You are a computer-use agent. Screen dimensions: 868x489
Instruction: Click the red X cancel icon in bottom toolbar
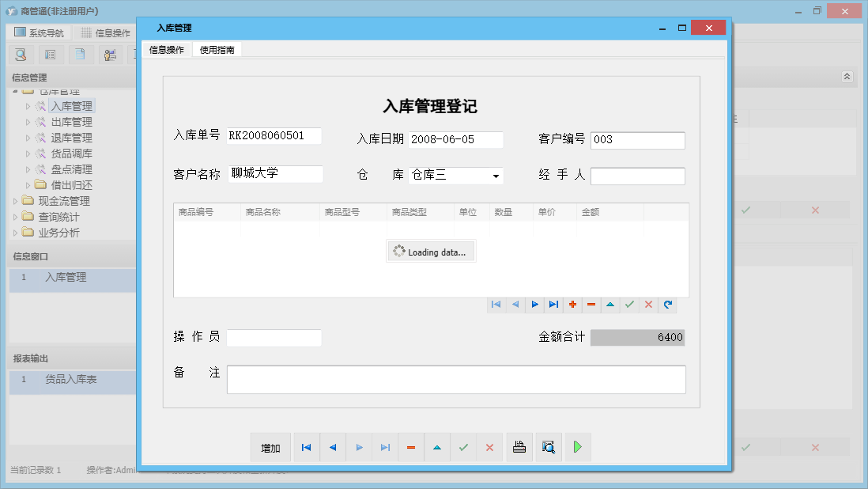pyautogui.click(x=489, y=447)
